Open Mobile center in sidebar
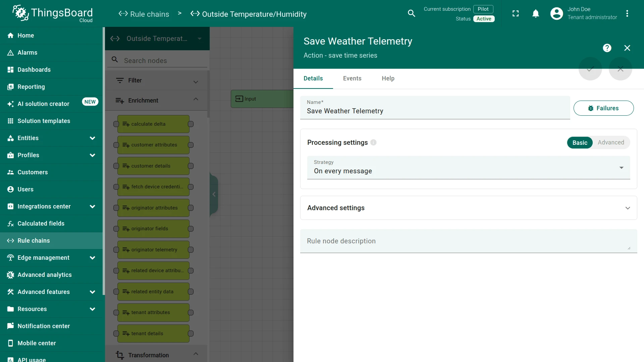644x362 pixels. point(51,343)
